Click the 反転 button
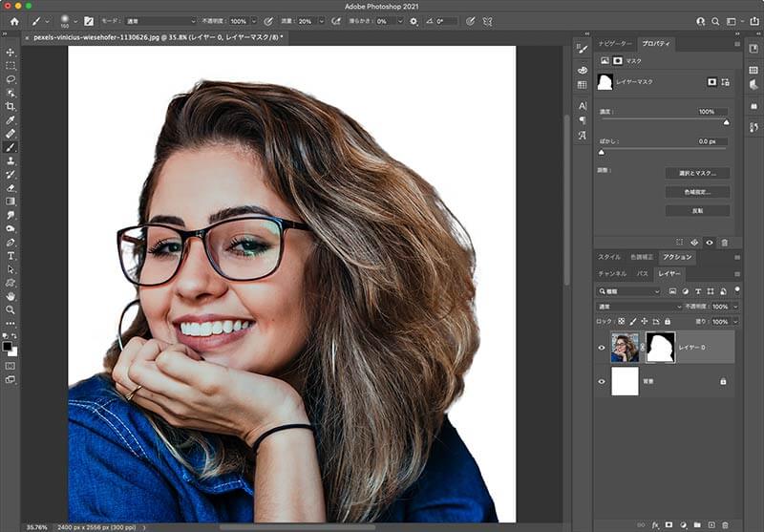 coord(697,210)
